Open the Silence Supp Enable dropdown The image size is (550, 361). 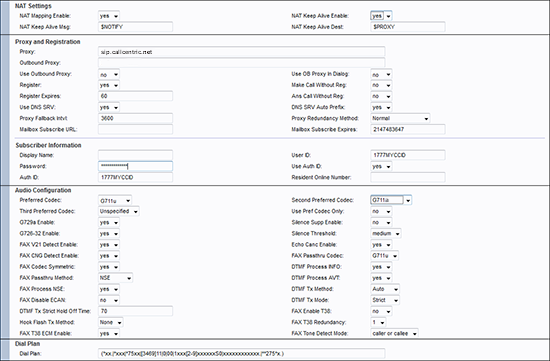(381, 222)
